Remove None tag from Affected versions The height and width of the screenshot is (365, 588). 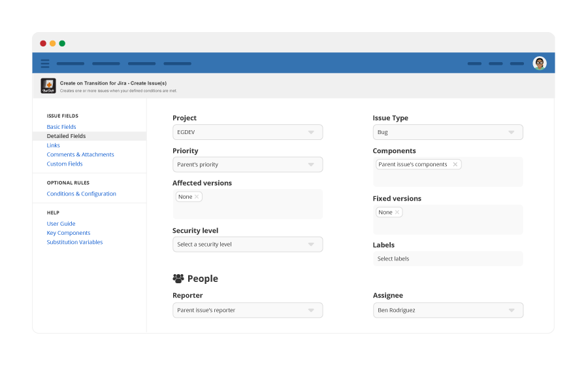197,197
